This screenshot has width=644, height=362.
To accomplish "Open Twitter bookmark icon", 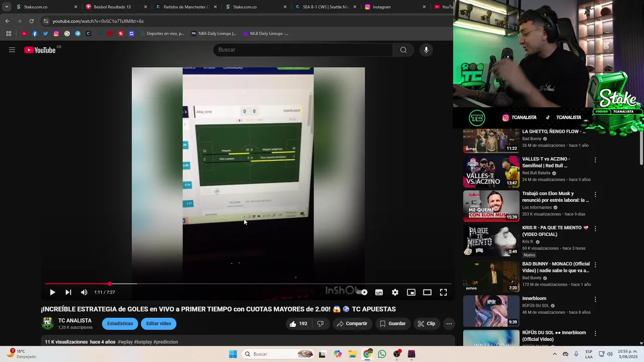I will pos(45,34).
